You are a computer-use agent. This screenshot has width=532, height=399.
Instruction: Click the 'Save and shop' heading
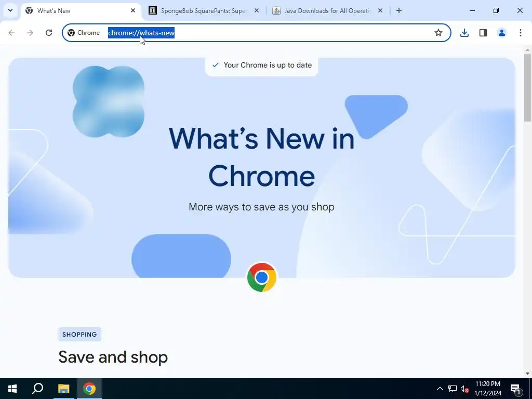(x=113, y=357)
